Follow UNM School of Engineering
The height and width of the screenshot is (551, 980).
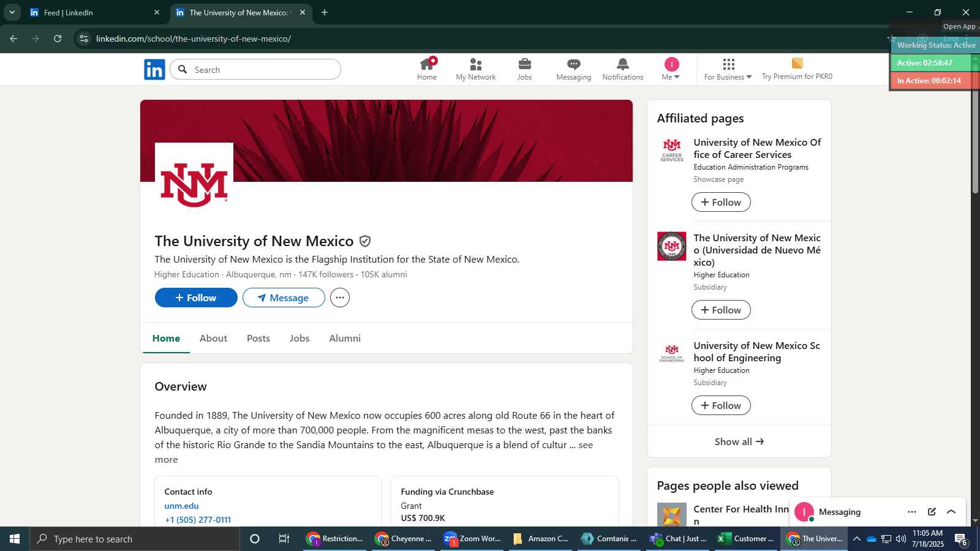[721, 405]
